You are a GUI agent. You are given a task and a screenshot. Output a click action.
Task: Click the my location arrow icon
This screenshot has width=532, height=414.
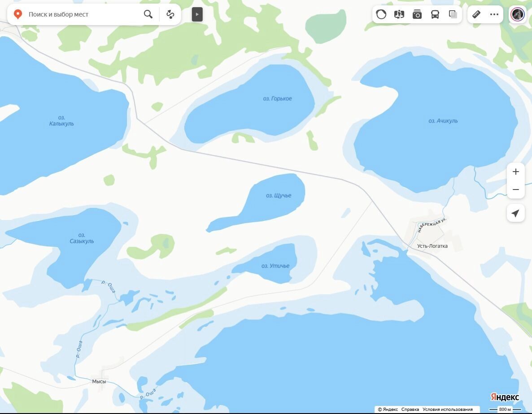(x=516, y=213)
